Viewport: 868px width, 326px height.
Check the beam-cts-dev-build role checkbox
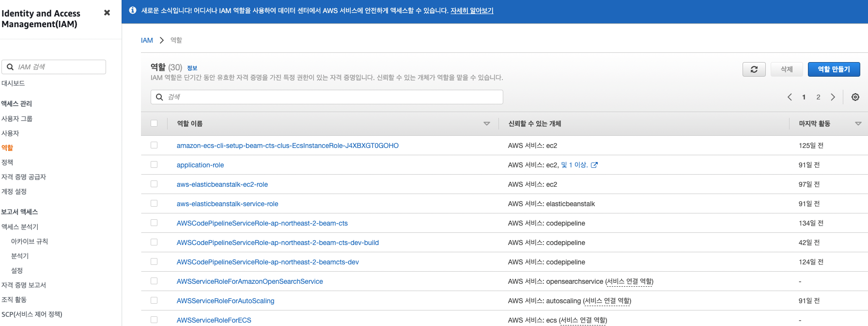(x=154, y=242)
